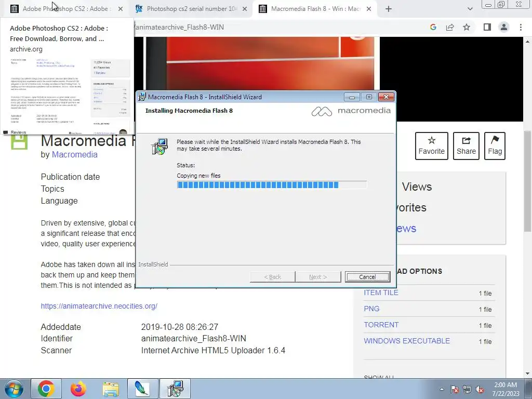Click the Share button on archive page
532x399 pixels.
466,146
